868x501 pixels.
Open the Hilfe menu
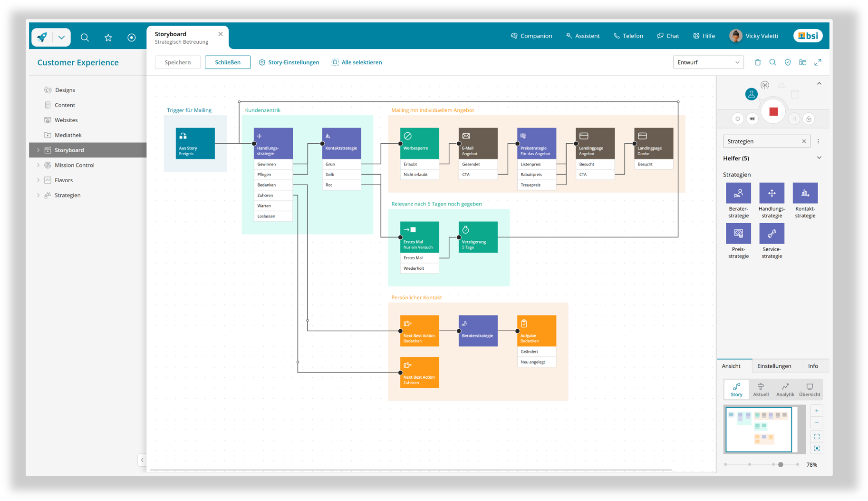pyautogui.click(x=704, y=36)
